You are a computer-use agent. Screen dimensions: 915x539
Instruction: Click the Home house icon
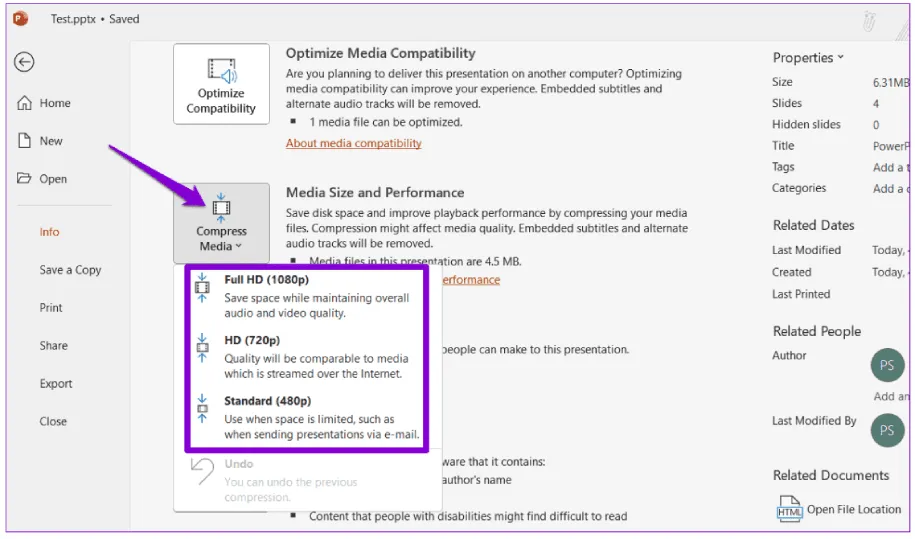[25, 103]
